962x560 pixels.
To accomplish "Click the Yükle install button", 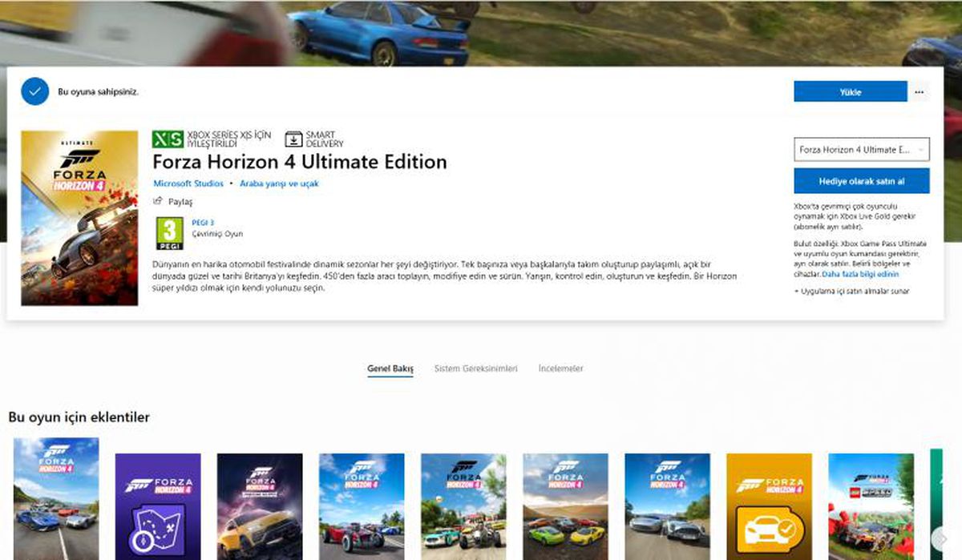I will [851, 92].
